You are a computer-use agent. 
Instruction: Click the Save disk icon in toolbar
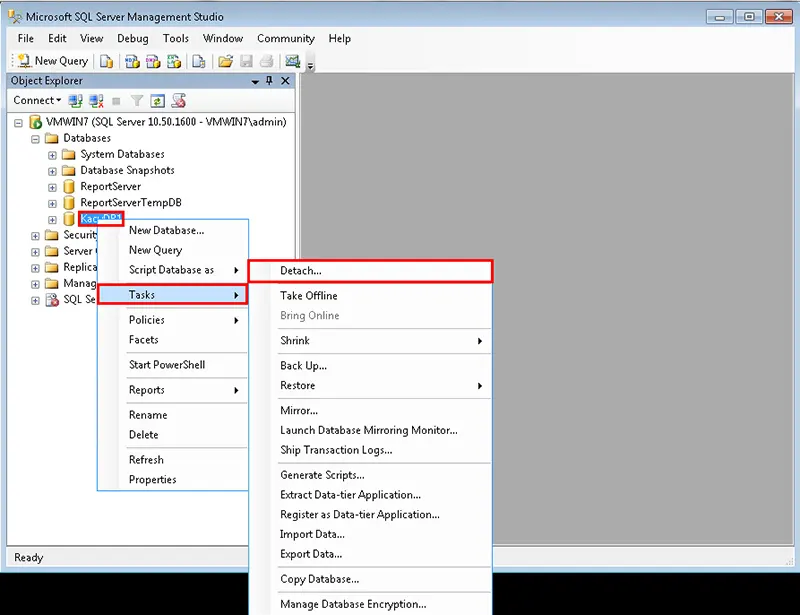point(246,61)
